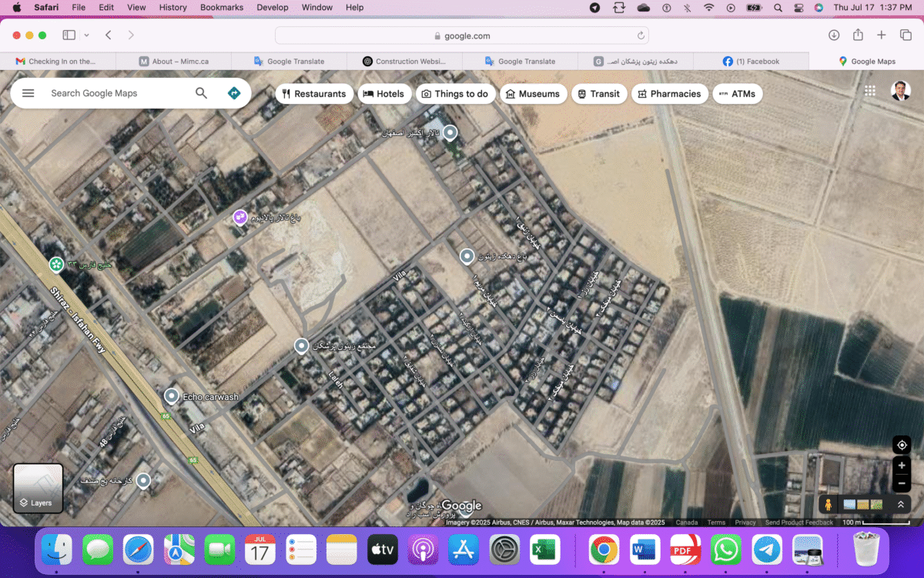Zoom out with the minus button
The image size is (924, 578).
902,484
